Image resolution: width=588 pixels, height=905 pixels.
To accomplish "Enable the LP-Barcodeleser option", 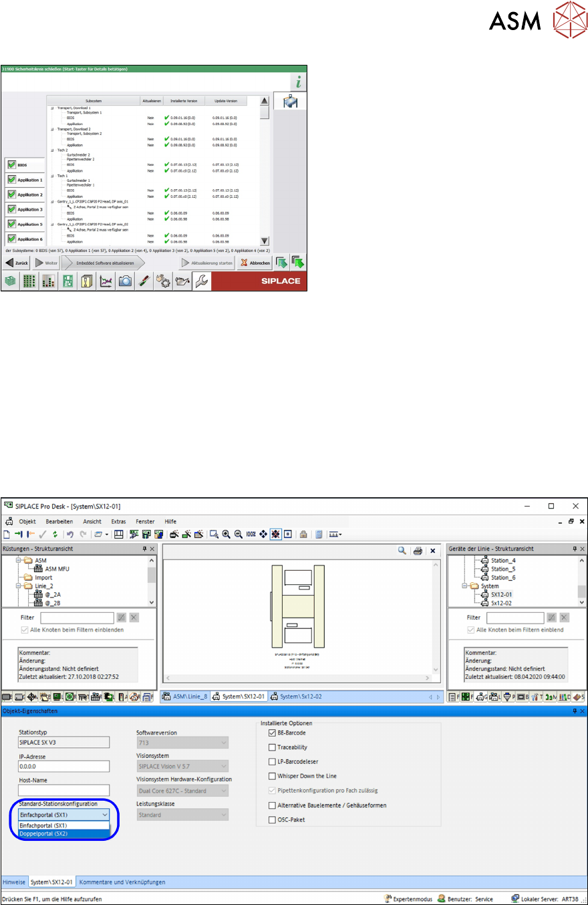I will coord(272,761).
